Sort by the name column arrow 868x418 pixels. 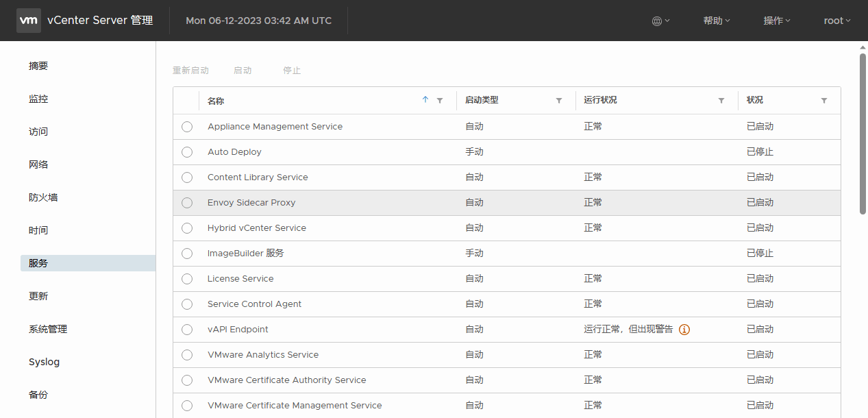[x=425, y=100]
